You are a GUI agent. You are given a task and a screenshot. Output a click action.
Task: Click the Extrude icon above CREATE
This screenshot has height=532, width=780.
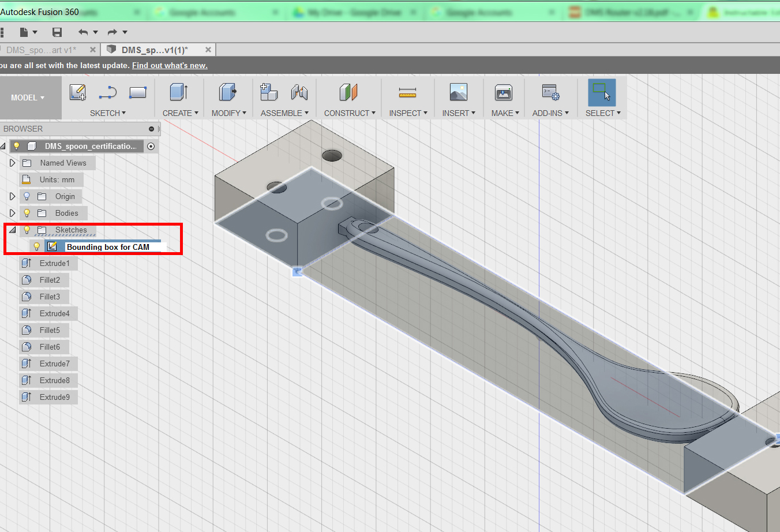pyautogui.click(x=179, y=92)
